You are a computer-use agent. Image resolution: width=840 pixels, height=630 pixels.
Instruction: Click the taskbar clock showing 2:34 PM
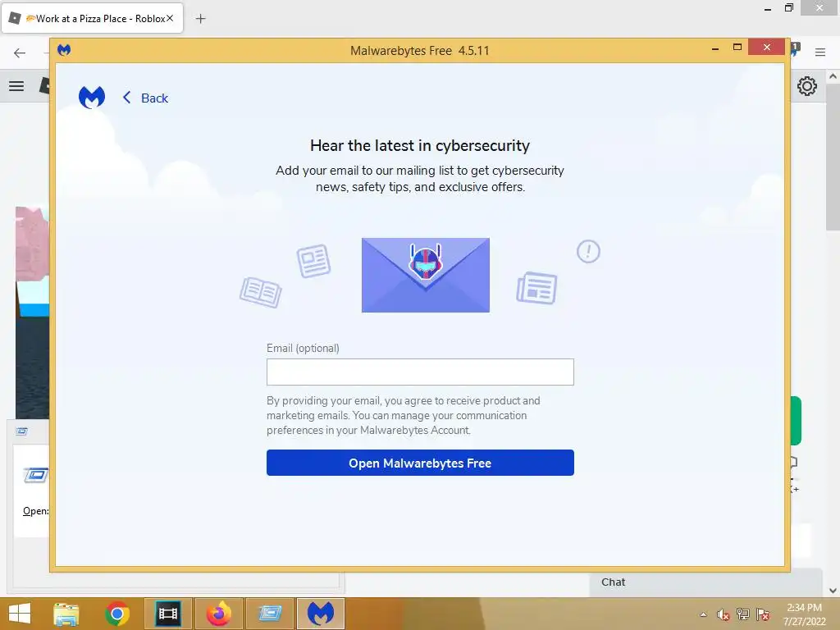[x=804, y=614]
